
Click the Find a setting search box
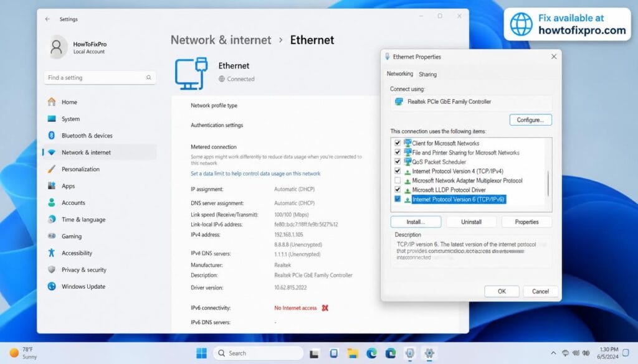click(x=100, y=78)
